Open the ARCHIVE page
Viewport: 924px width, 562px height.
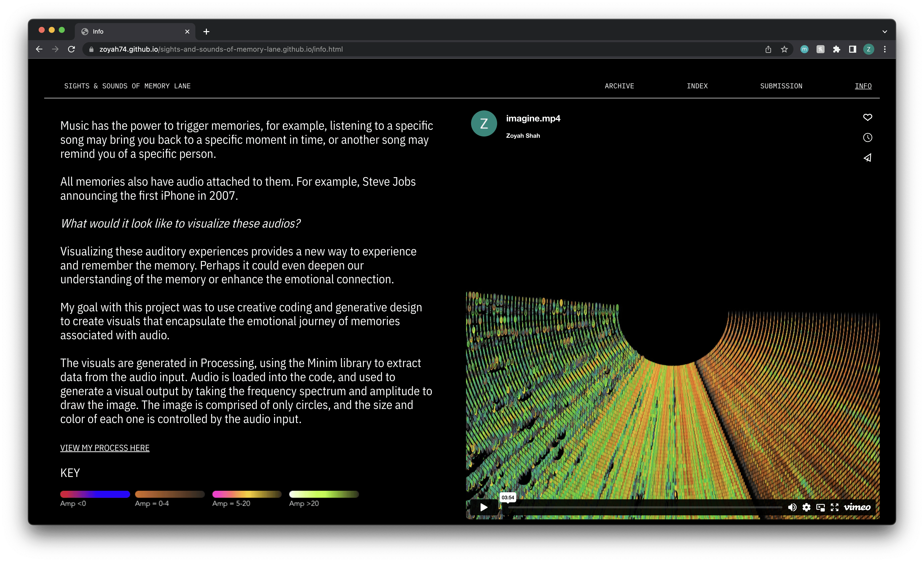[619, 86]
